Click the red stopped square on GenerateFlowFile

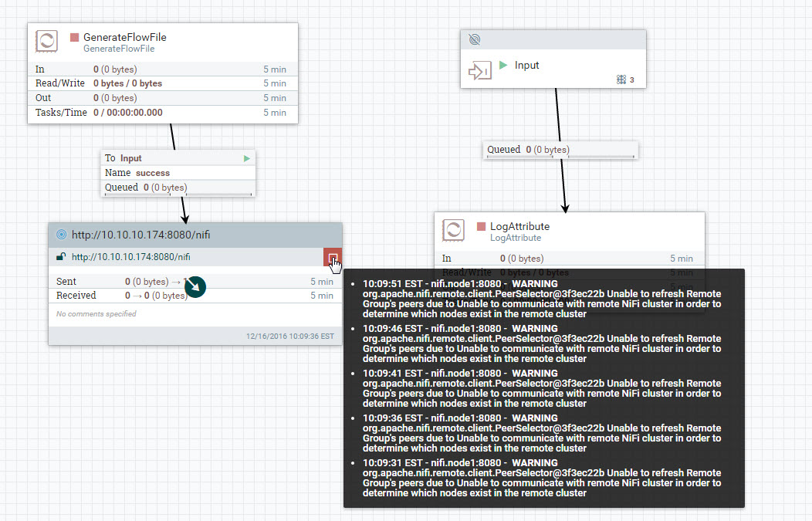[x=73, y=36]
